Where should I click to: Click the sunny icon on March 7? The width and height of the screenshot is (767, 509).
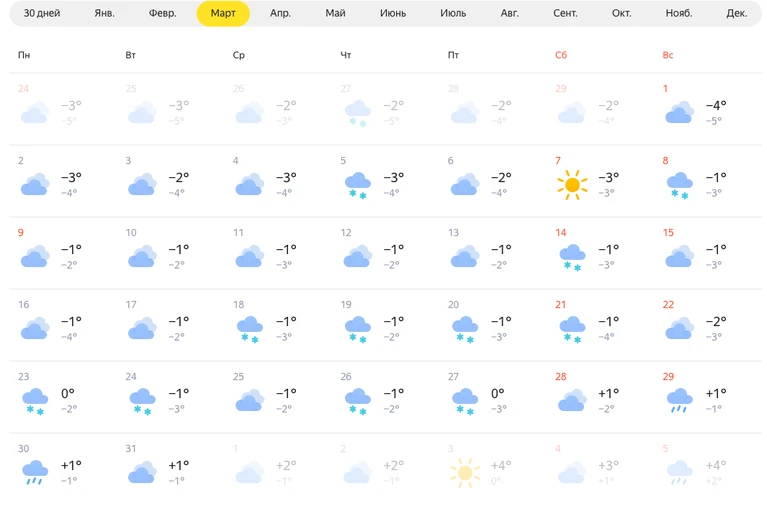click(572, 185)
